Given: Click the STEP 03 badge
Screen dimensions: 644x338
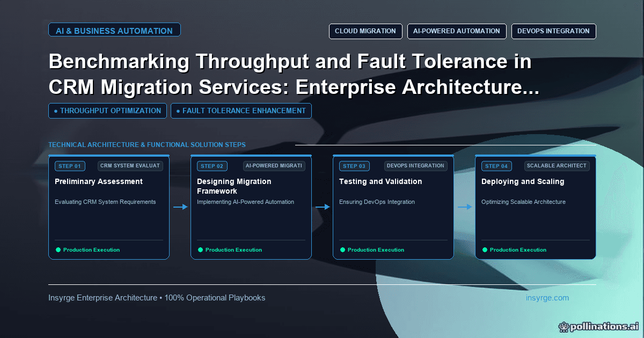Looking at the screenshot, I should [x=354, y=166].
